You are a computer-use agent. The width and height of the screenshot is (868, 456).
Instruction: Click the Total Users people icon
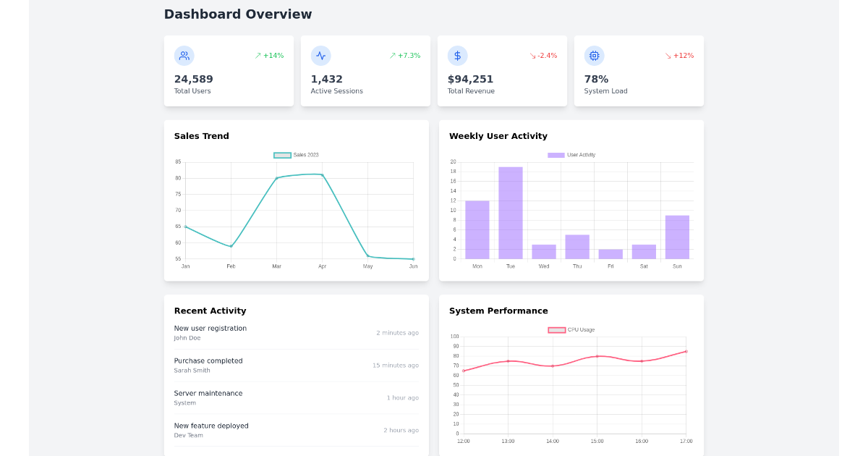(x=184, y=56)
